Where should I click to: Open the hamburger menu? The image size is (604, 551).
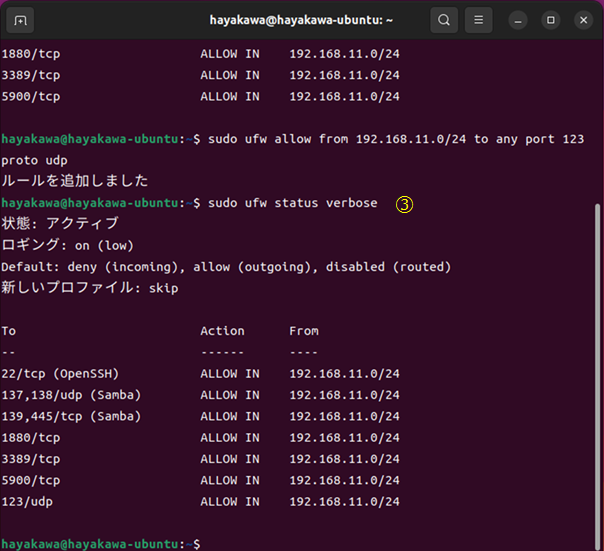point(481,20)
